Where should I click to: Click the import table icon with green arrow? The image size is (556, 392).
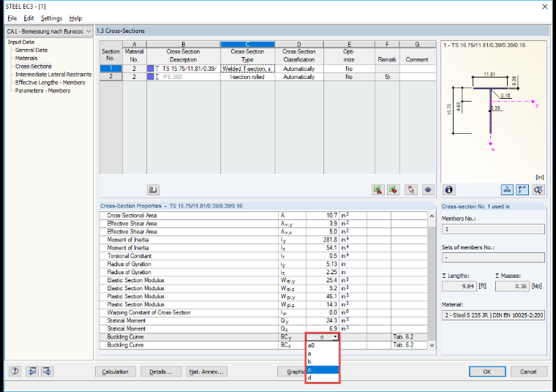[x=394, y=189]
